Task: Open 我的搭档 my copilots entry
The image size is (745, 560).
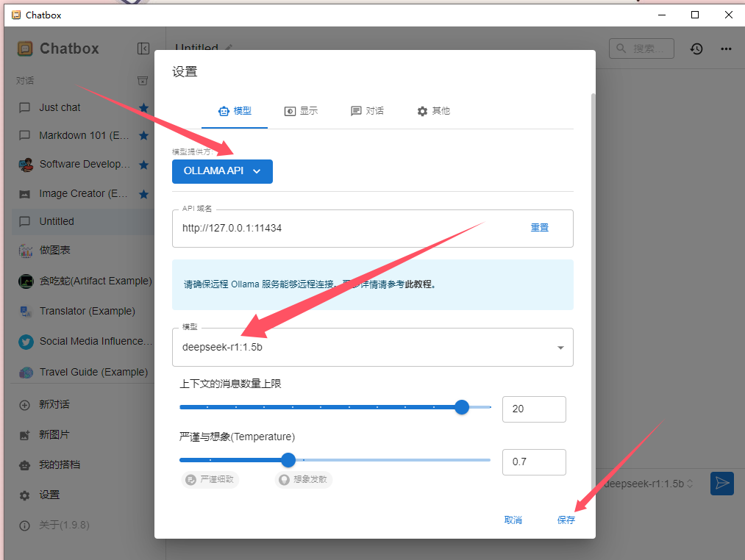Action: tap(60, 465)
